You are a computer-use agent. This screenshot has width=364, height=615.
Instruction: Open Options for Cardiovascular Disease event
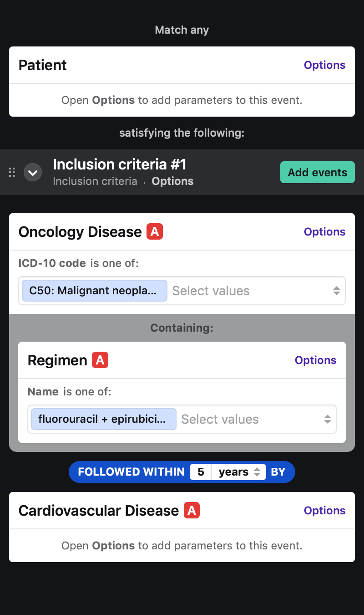(x=324, y=511)
